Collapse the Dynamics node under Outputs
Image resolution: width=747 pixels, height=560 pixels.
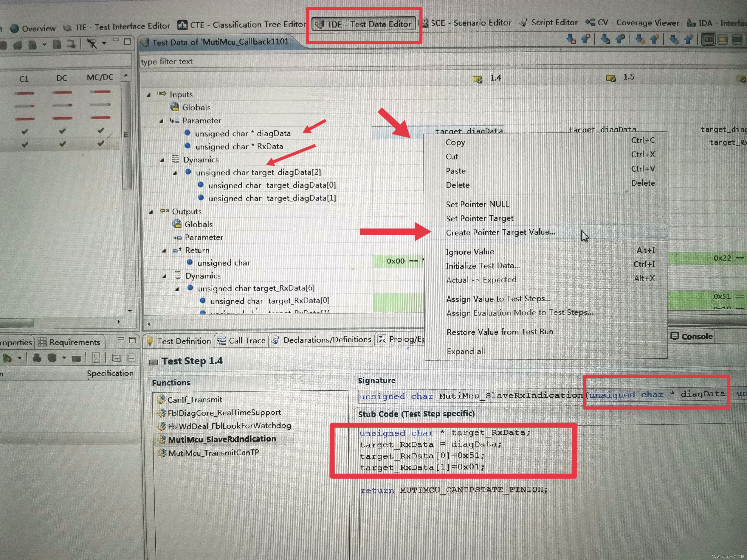(165, 276)
